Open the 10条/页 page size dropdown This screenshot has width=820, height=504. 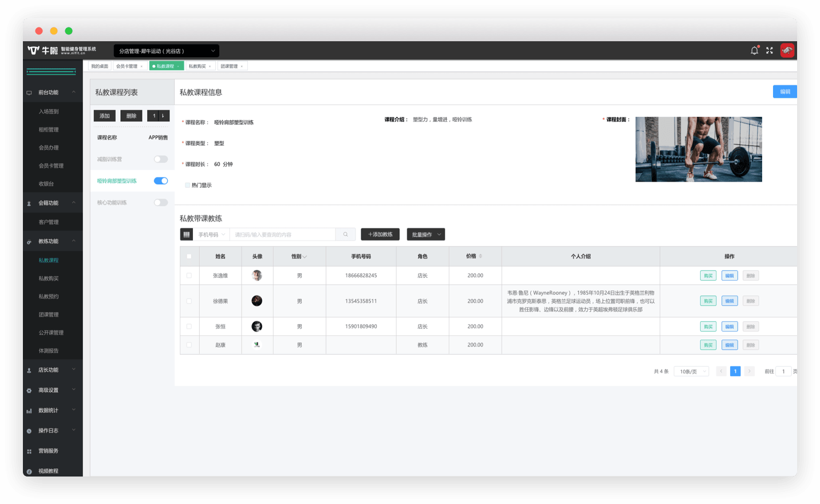(692, 371)
